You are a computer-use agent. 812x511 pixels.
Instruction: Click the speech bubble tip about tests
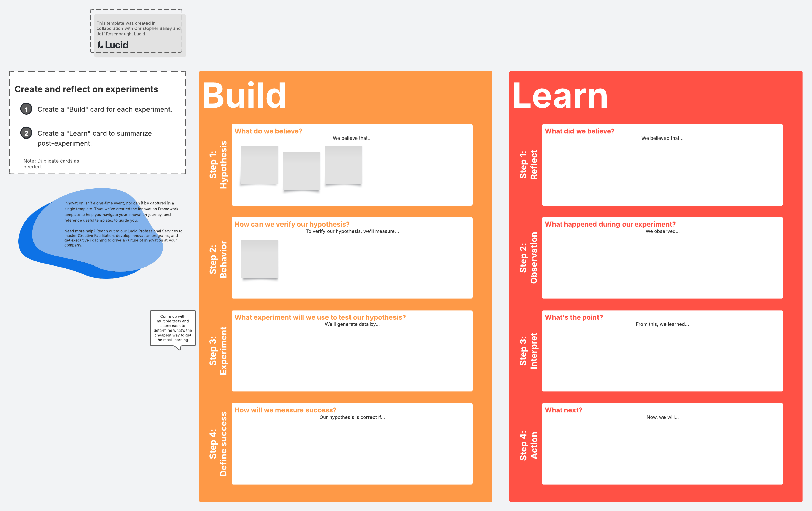[x=173, y=328]
